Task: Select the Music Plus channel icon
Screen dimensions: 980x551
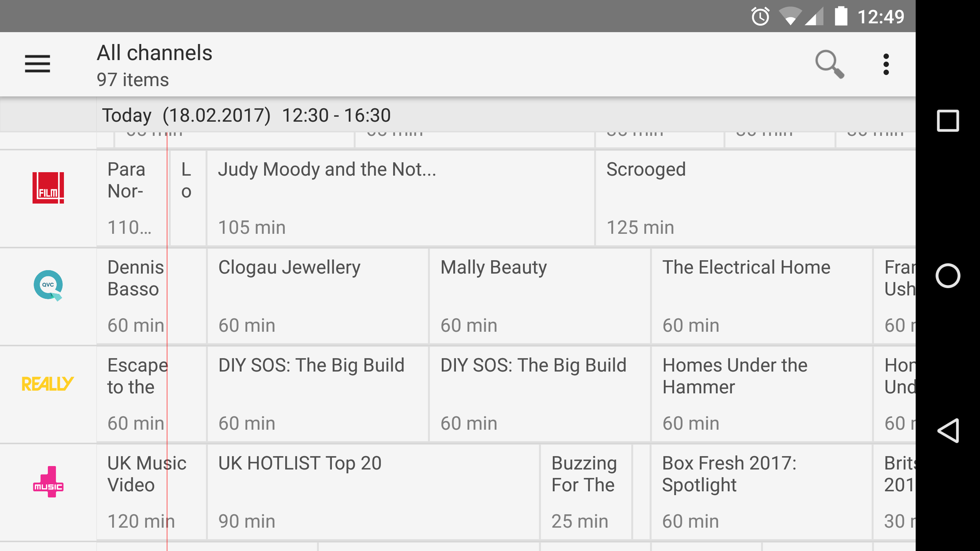Action: click(48, 483)
